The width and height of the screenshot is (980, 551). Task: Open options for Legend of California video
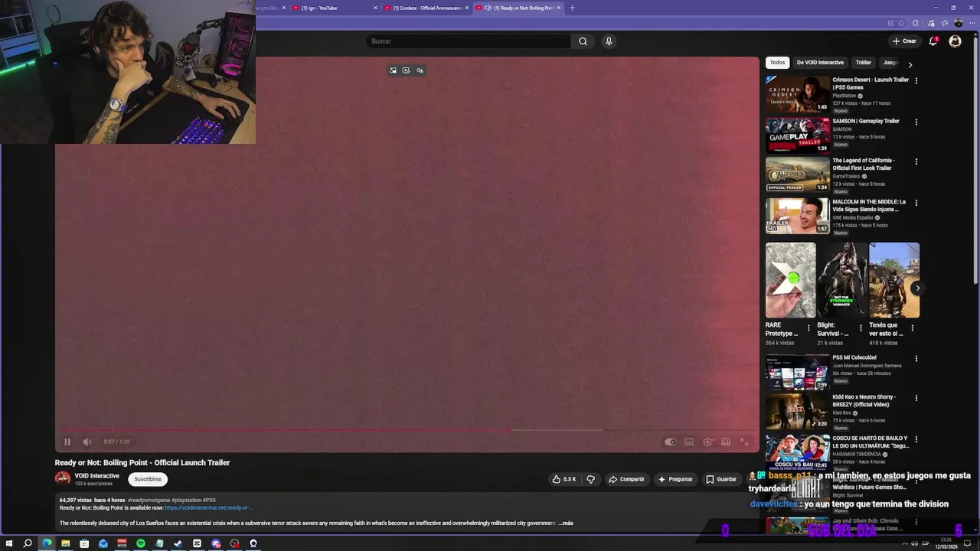(x=916, y=161)
